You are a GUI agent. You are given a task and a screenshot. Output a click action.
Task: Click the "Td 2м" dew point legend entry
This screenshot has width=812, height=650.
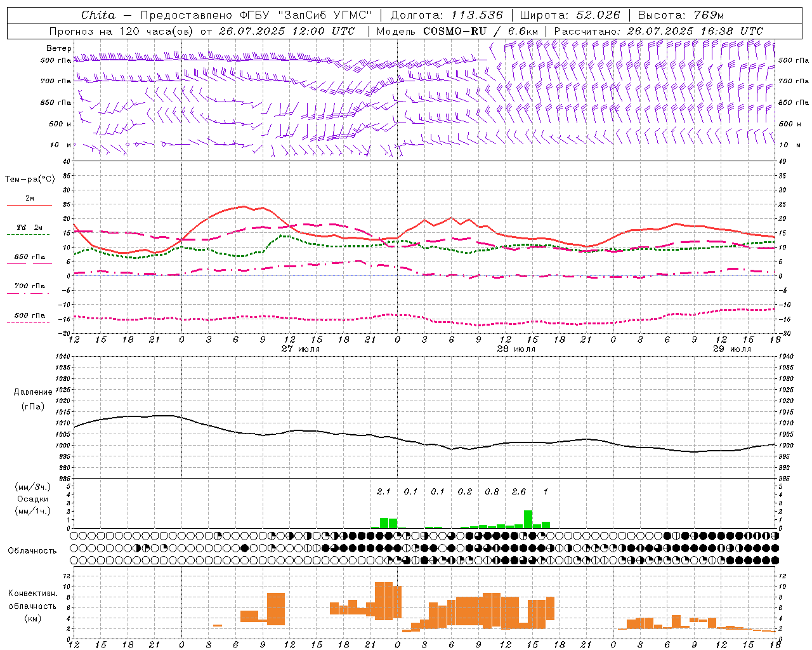pos(29,227)
